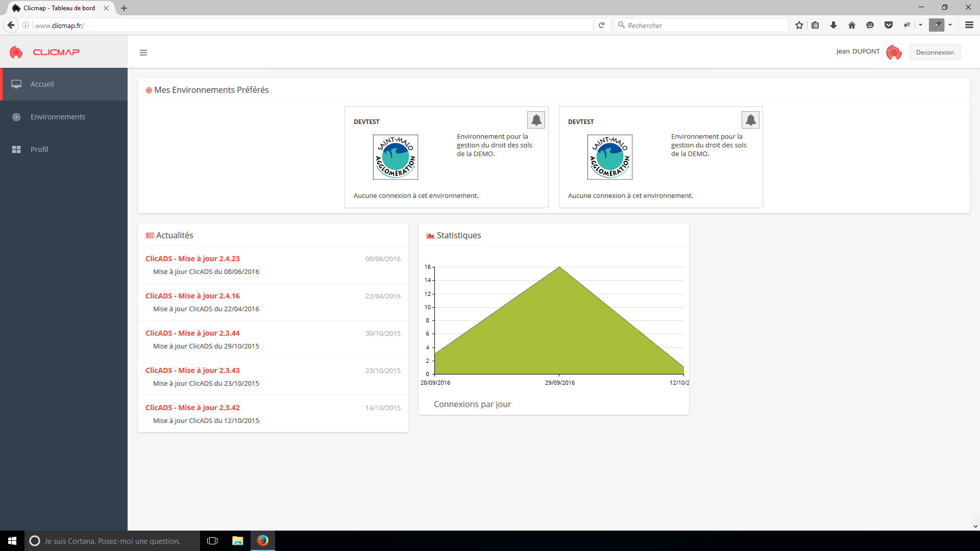Viewport: 980px width, 551px height.
Task: Open the Windows Start menu
Action: point(12,541)
